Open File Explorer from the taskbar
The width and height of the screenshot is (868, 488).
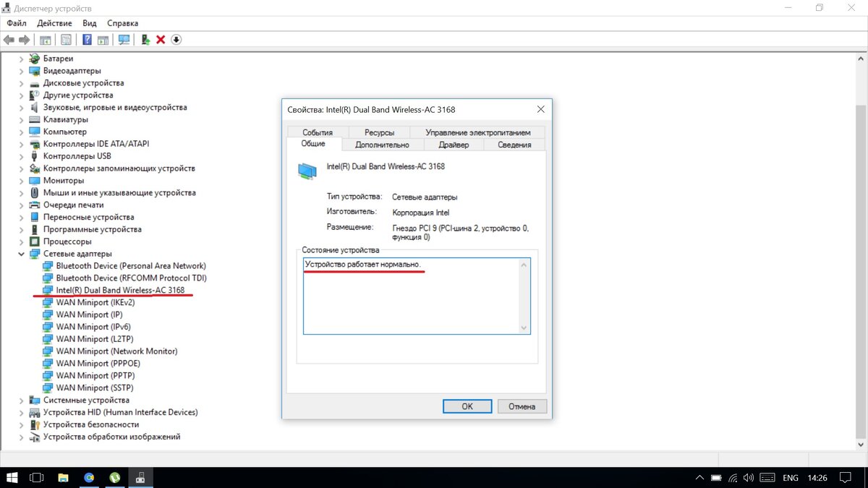pyautogui.click(x=63, y=478)
